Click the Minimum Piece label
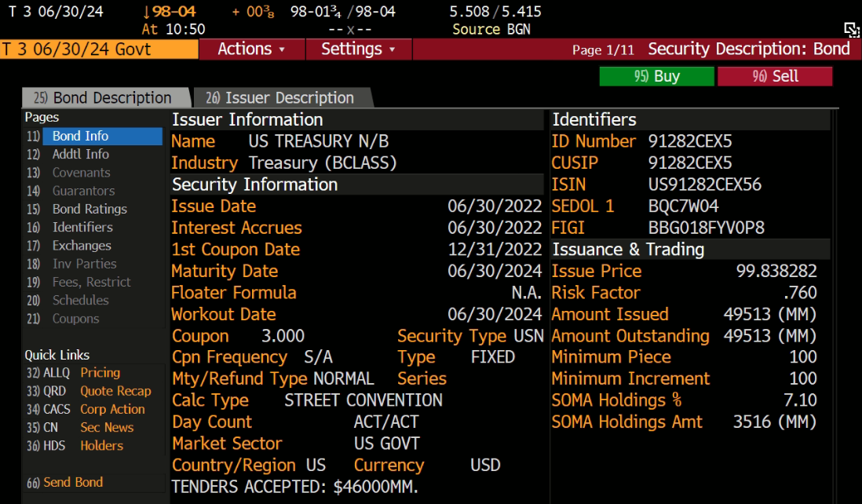The height and width of the screenshot is (504, 862). [x=612, y=357]
